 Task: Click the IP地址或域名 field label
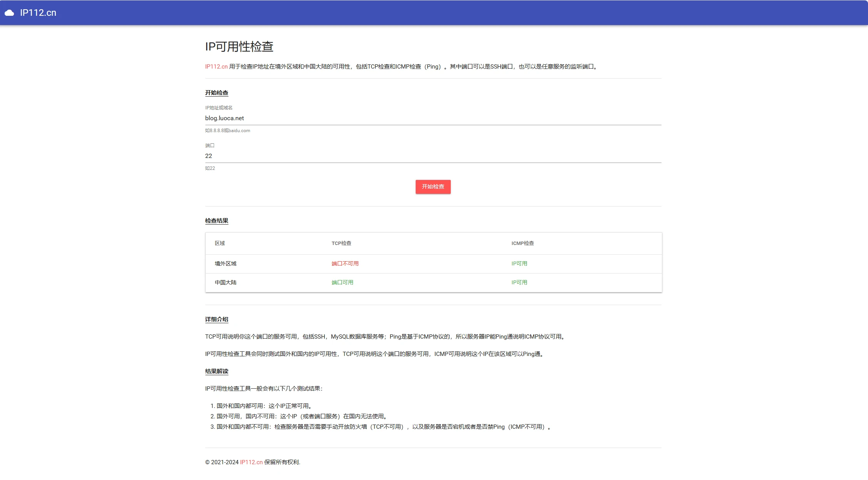218,108
